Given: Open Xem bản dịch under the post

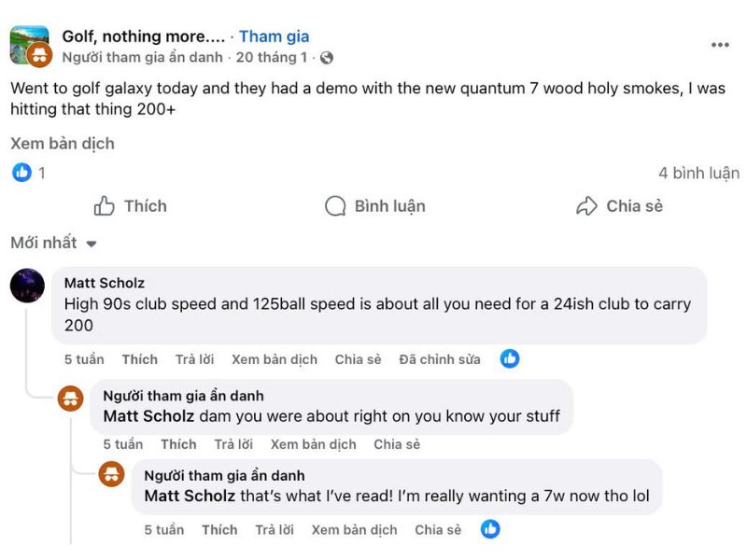Looking at the screenshot, I should (63, 144).
